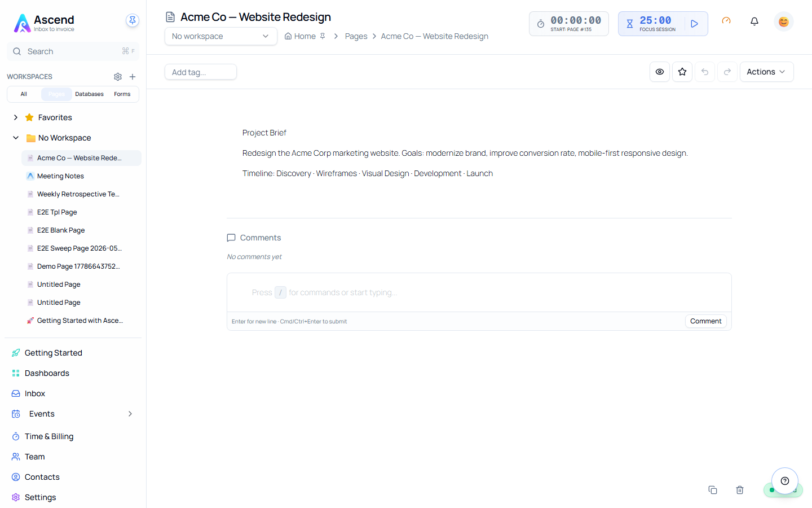
Task: Click the Events calendar icon
Action: click(x=16, y=414)
